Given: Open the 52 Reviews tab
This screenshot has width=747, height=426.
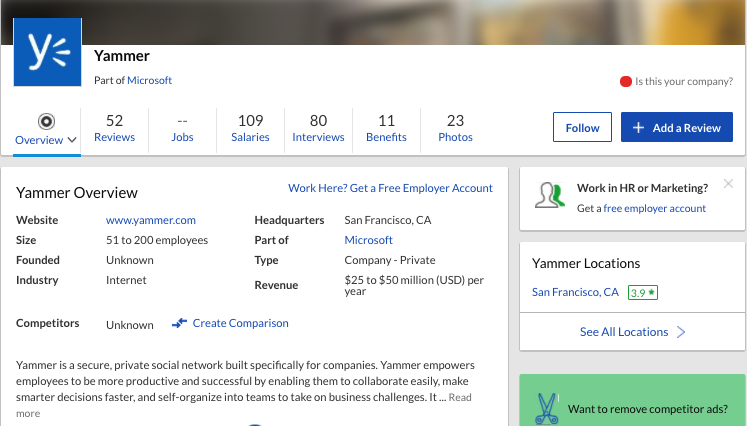Looking at the screenshot, I should click(114, 128).
